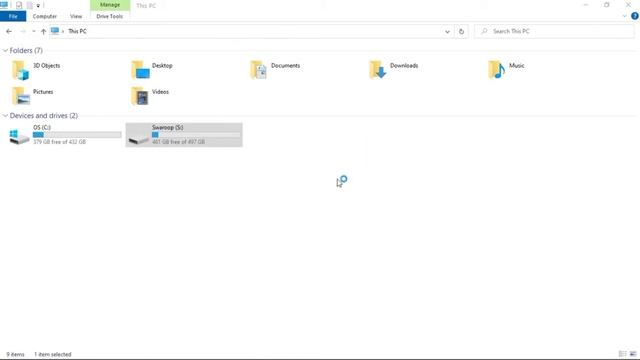Click the search magnifier icon
640x360 pixels.
[x=484, y=31]
